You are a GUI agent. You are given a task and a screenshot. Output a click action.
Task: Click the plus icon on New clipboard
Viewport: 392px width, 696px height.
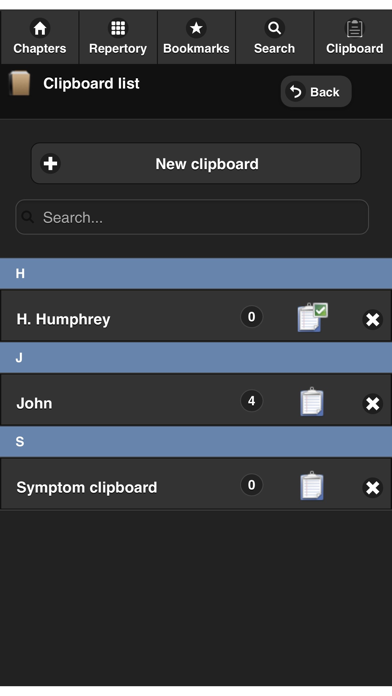pos(51,163)
